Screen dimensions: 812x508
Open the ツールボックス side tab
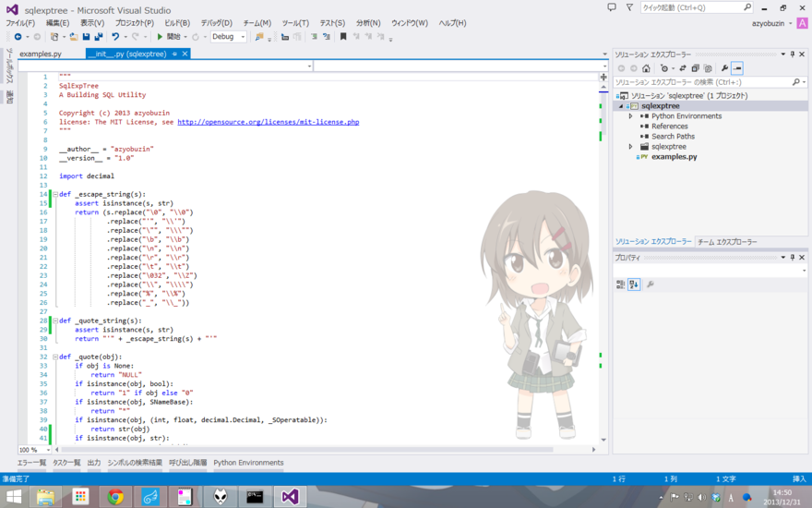[9, 67]
